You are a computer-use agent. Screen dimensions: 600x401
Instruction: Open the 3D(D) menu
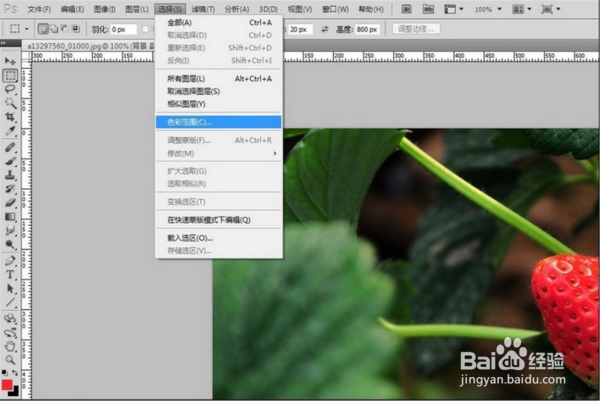[x=268, y=9]
